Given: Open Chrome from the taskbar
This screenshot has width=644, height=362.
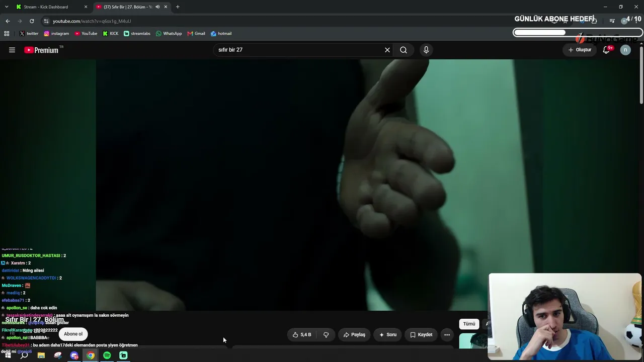Looking at the screenshot, I should pyautogui.click(x=91, y=355).
